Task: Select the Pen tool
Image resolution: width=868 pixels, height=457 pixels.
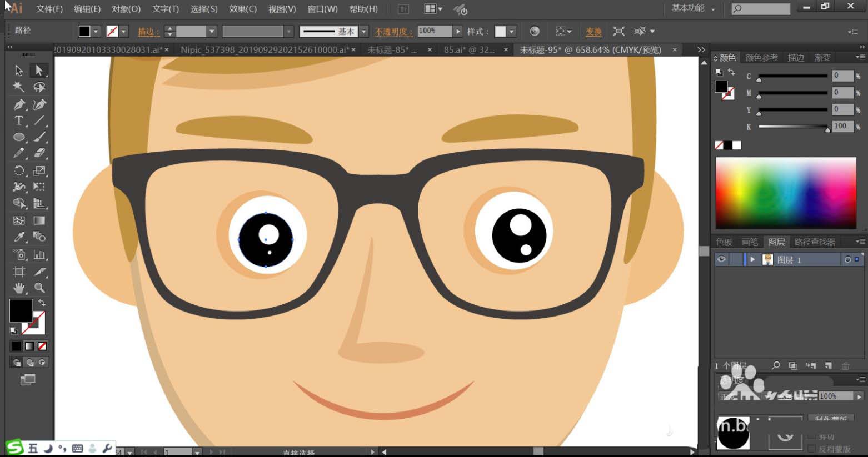Action: point(19,104)
